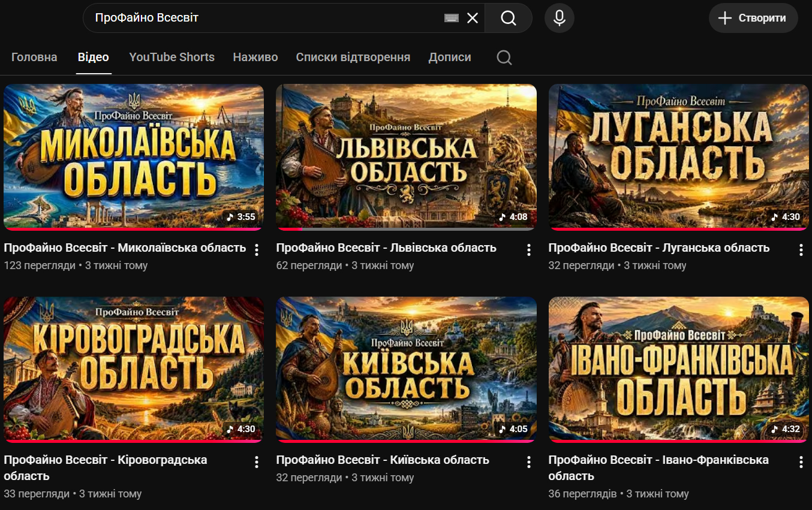Click the 4:30 duration badge on Кіровоградська thumbnail

(x=241, y=429)
